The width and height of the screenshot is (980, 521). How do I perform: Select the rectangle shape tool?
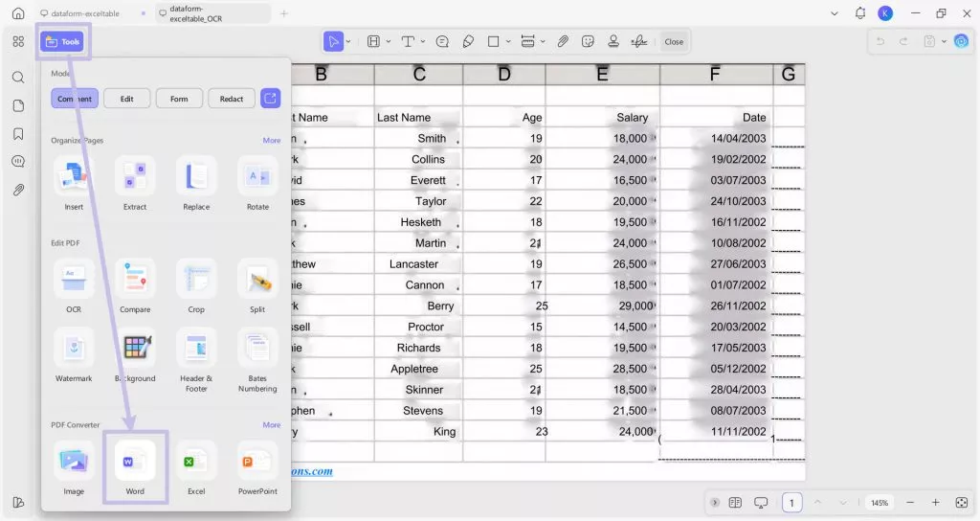[493, 42]
